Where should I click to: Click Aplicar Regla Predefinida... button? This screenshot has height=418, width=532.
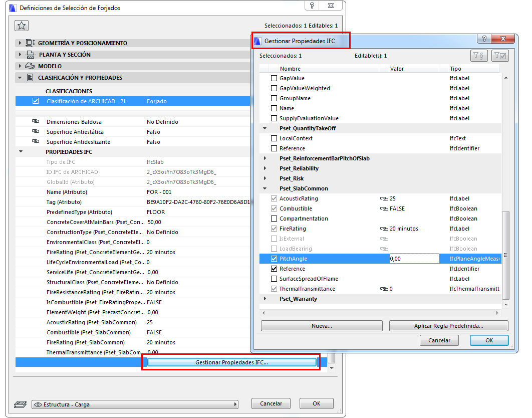(x=448, y=326)
